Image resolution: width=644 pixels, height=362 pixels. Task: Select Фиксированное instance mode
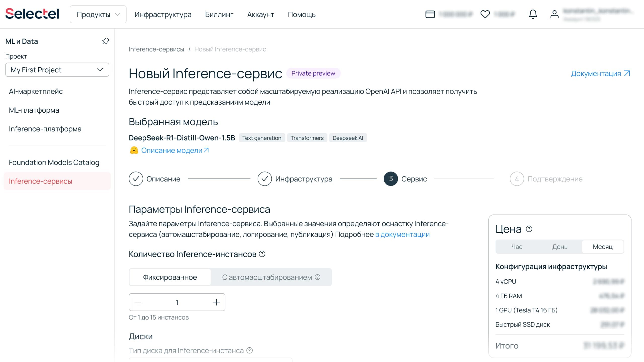click(170, 277)
